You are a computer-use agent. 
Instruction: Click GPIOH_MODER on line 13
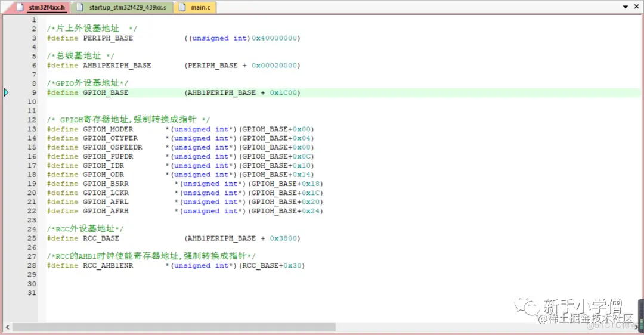(108, 129)
